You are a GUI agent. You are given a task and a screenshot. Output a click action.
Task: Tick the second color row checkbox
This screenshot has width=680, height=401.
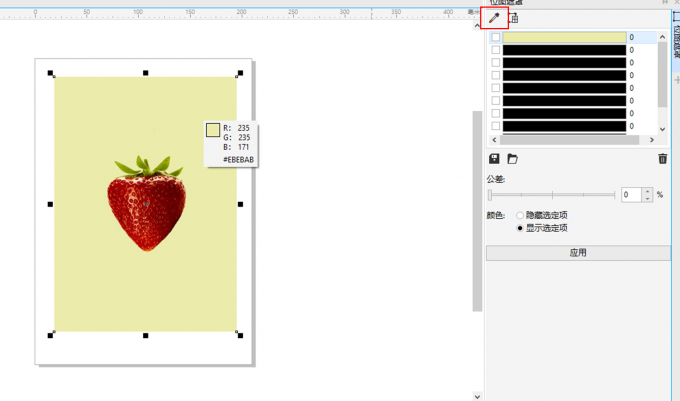496,50
